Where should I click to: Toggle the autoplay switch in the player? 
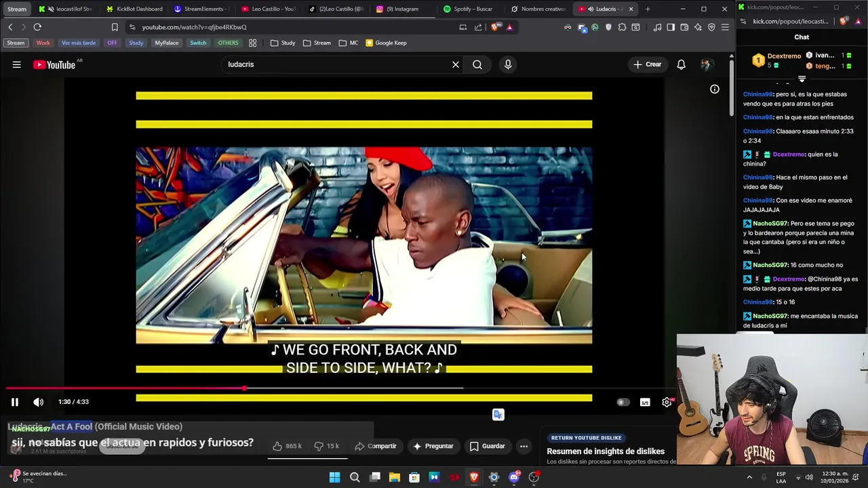tap(622, 402)
